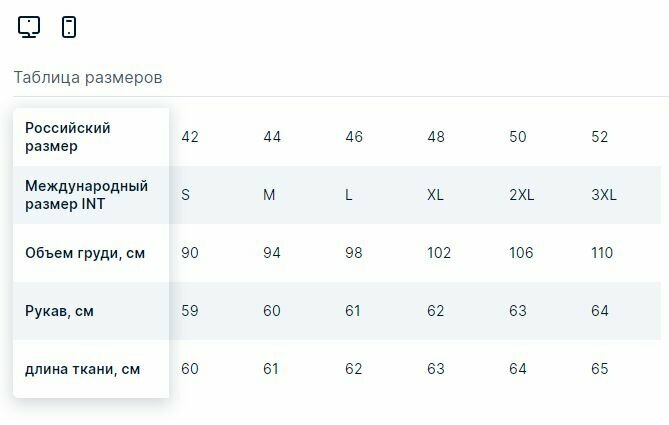Select the 'Международный размер INT' row header
The width and height of the screenshot is (669, 425).
click(86, 195)
